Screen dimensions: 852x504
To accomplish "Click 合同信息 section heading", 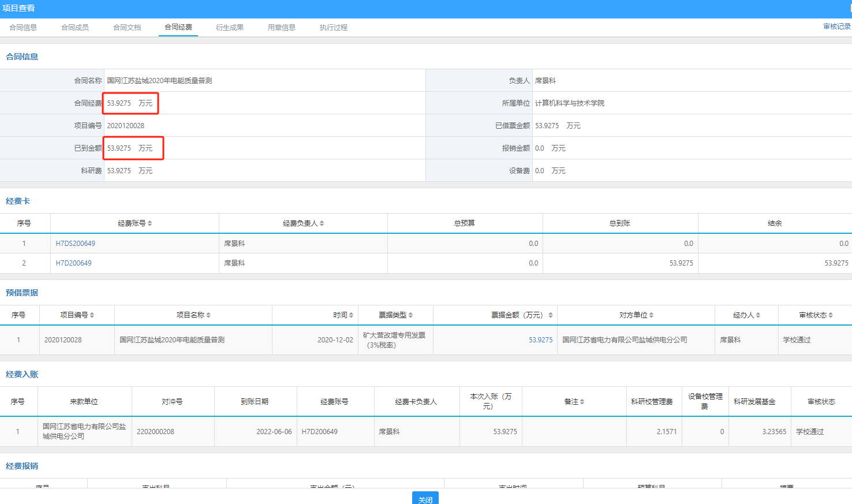I will click(22, 57).
